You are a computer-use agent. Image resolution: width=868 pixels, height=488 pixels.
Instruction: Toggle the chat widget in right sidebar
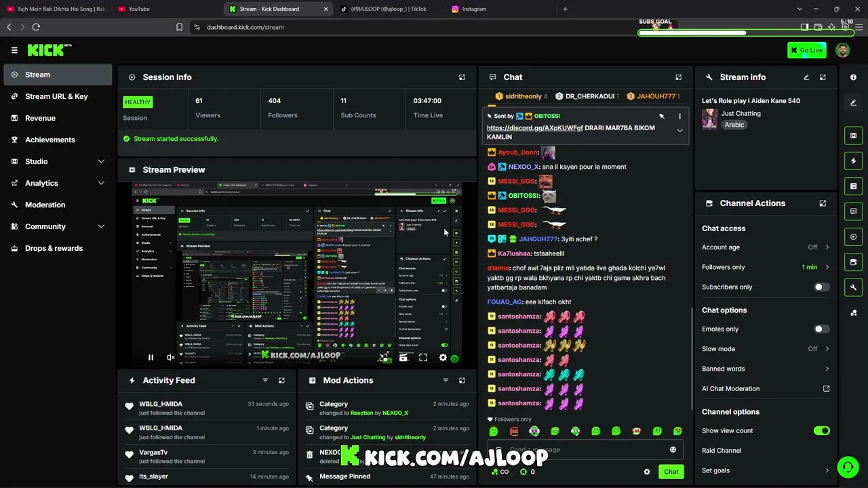tap(853, 211)
